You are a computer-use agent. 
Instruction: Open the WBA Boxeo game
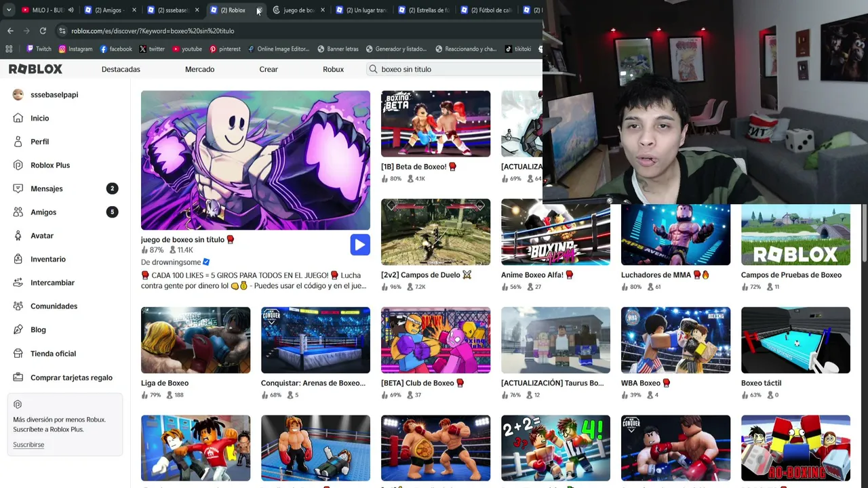tap(675, 340)
